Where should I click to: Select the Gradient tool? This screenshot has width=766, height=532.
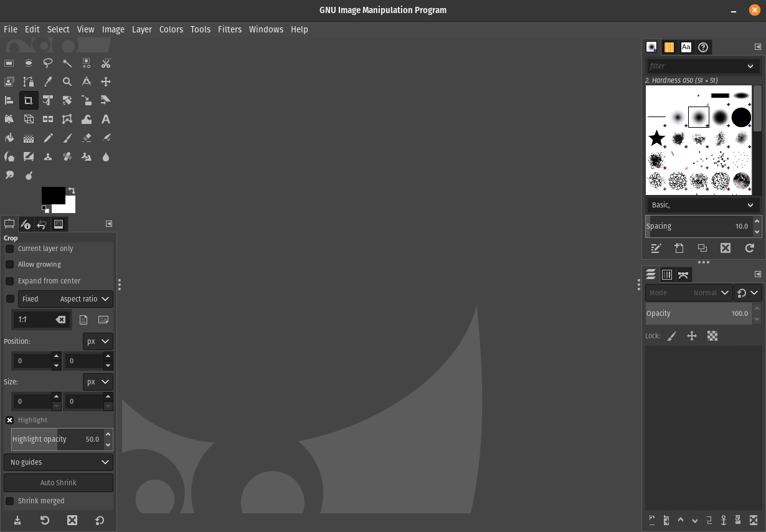point(29,138)
